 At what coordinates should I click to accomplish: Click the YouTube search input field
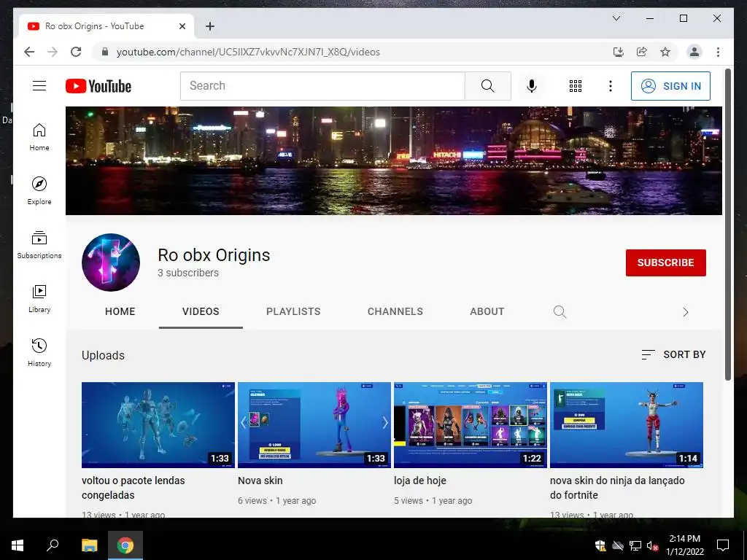point(322,86)
